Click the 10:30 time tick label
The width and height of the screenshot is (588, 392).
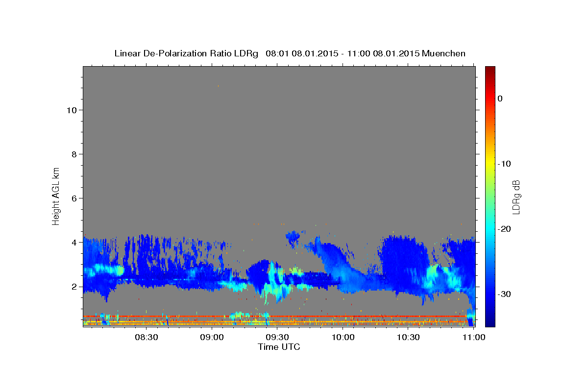click(409, 337)
